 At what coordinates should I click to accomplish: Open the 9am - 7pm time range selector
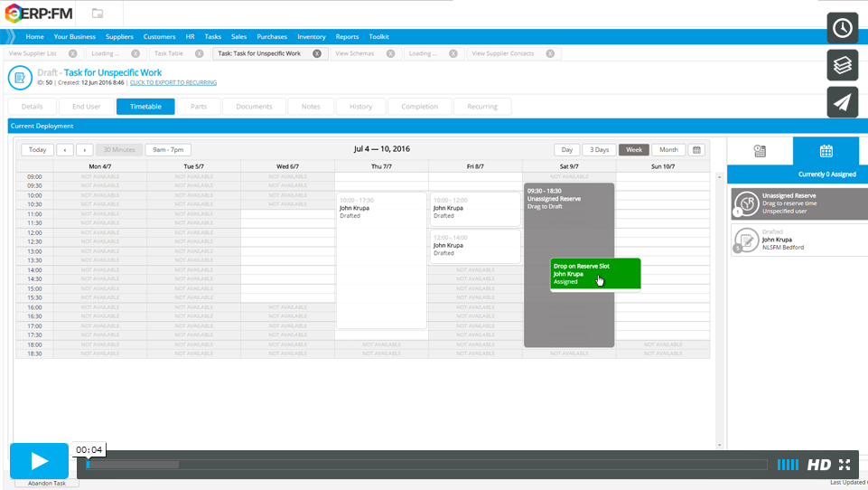(x=168, y=150)
